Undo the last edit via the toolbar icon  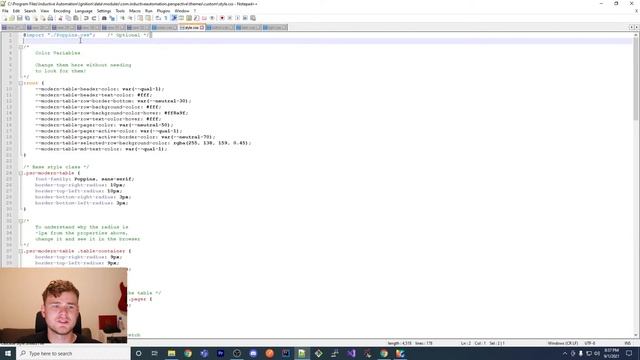click(86, 18)
